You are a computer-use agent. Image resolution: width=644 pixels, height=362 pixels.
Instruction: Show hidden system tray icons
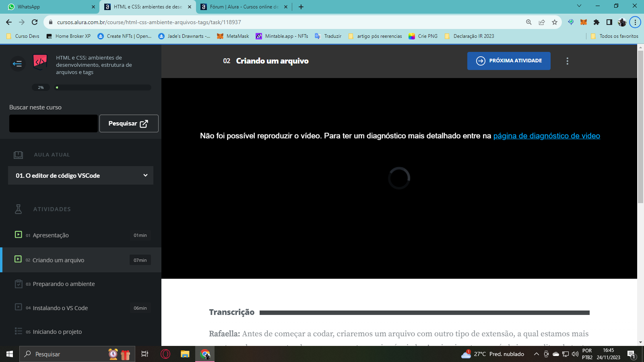[x=537, y=354]
